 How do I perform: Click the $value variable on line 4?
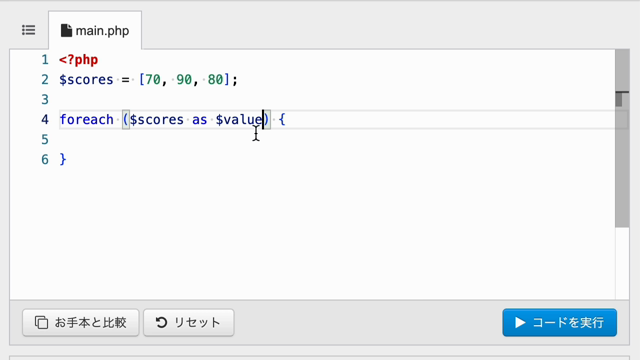point(239,120)
